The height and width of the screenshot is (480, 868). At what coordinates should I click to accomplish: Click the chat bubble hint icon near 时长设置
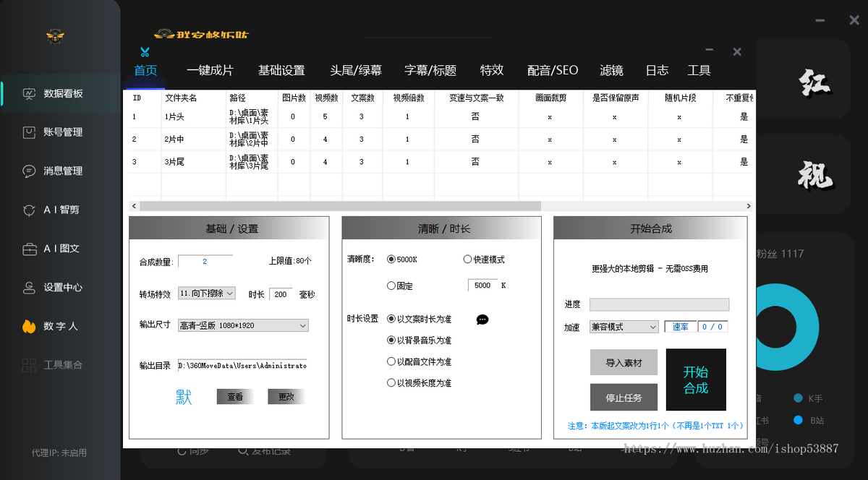click(482, 320)
